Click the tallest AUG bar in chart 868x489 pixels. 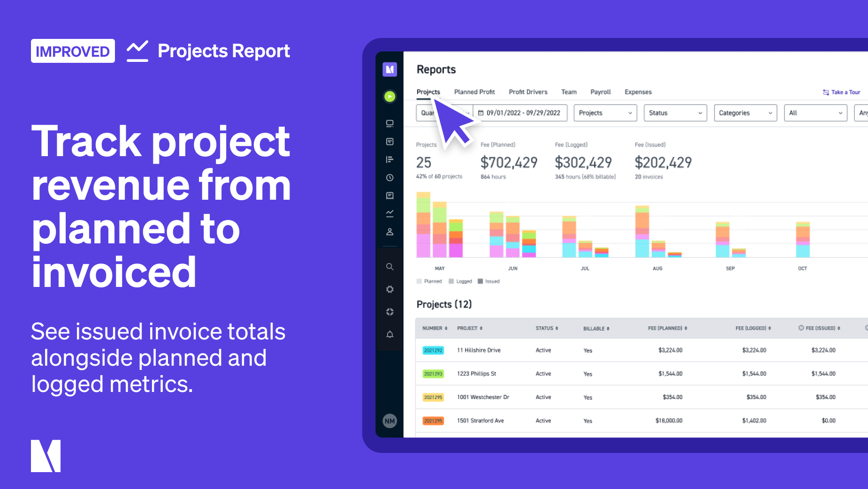tap(642, 232)
